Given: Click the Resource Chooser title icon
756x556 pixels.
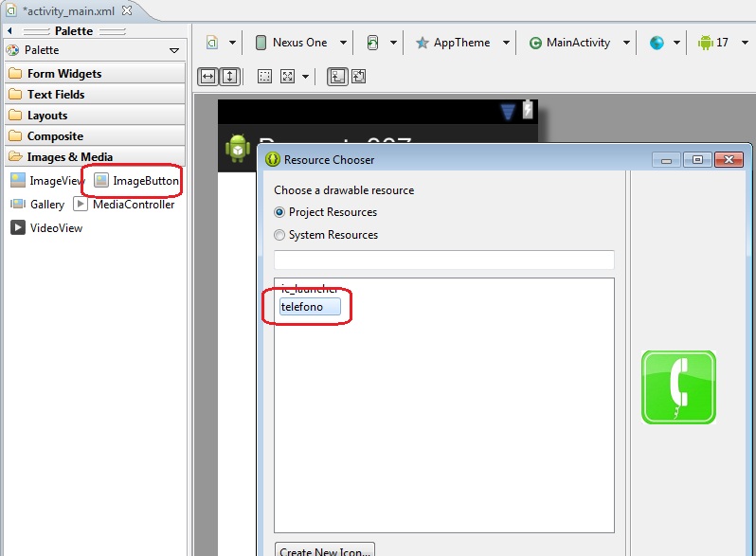Looking at the screenshot, I should (x=273, y=160).
